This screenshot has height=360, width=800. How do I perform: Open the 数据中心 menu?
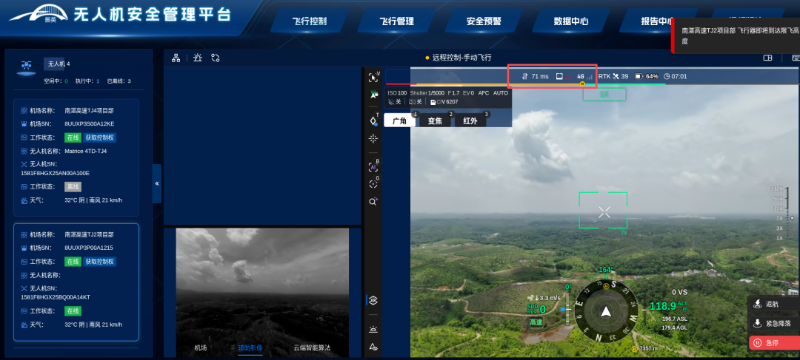tap(571, 21)
